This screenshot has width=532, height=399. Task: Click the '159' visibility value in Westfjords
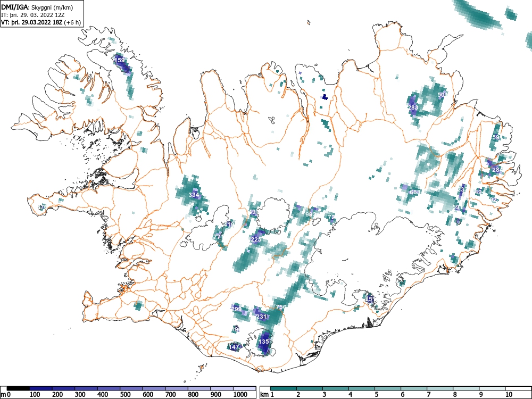[x=119, y=60]
